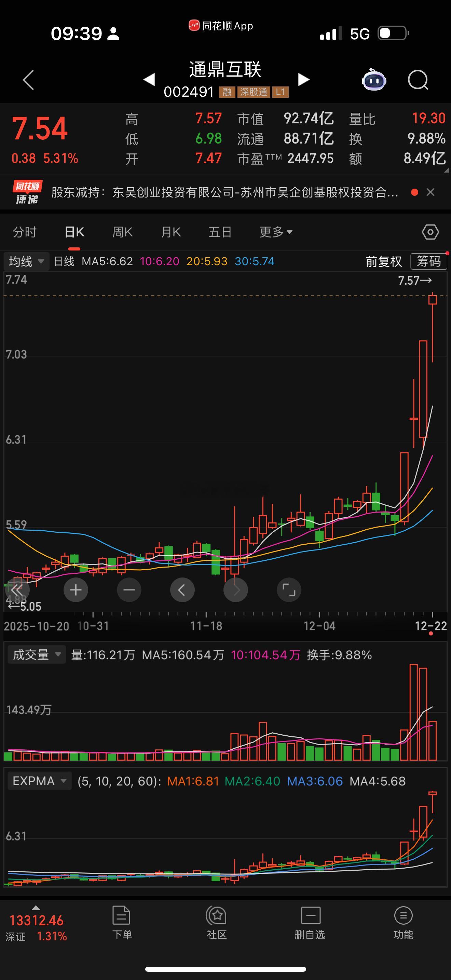
Task: Tap MA1:6.81 EXPMA label
Action: click(x=193, y=781)
